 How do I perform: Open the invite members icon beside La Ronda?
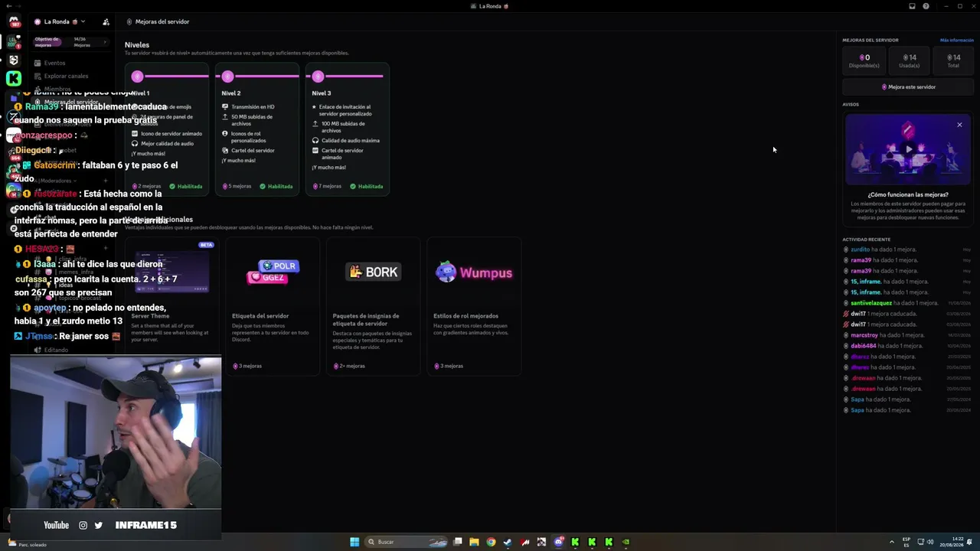pos(106,21)
